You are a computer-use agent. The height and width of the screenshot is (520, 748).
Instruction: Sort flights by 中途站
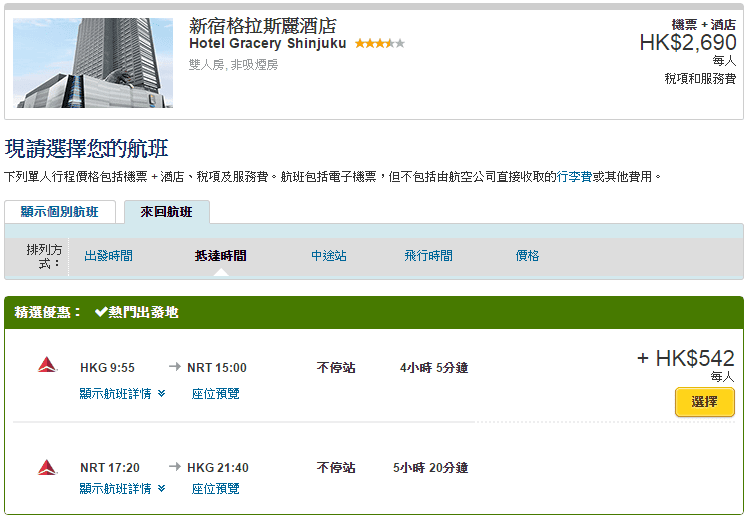coord(329,256)
